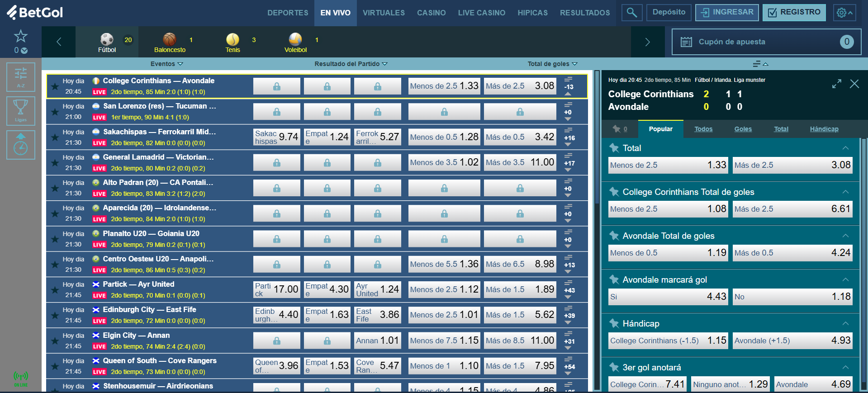Pin the Hándicap market star
The height and width of the screenshot is (393, 868).
click(614, 323)
